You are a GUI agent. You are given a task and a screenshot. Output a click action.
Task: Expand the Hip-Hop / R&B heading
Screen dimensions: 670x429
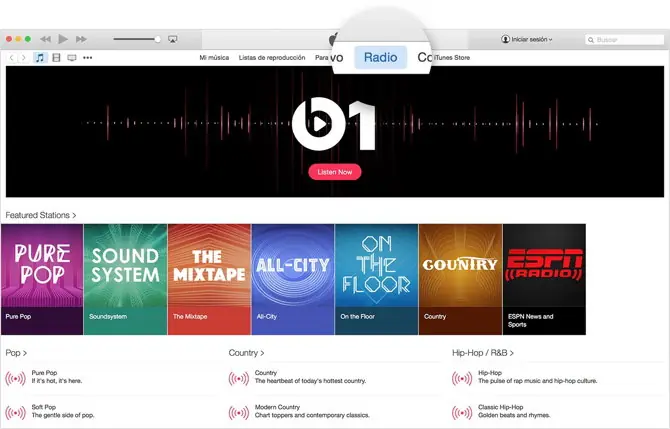coord(483,353)
